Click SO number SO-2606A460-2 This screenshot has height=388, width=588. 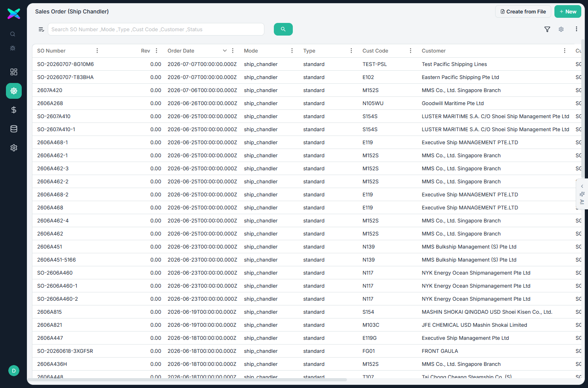tap(58, 299)
